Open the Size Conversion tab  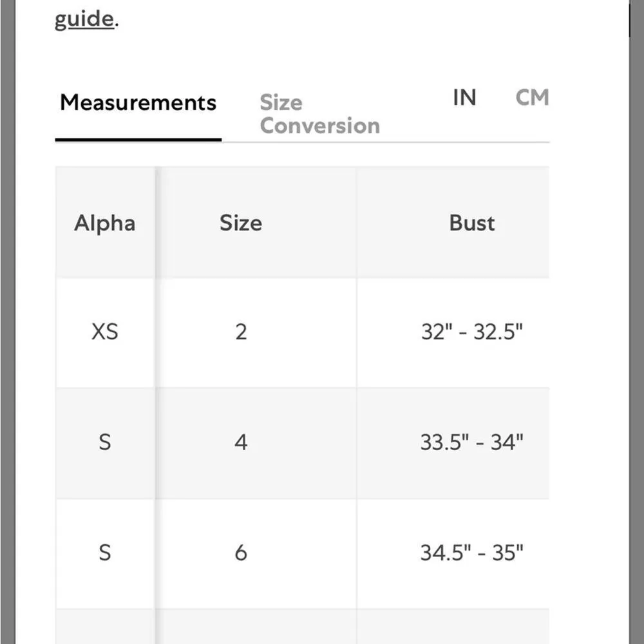319,114
